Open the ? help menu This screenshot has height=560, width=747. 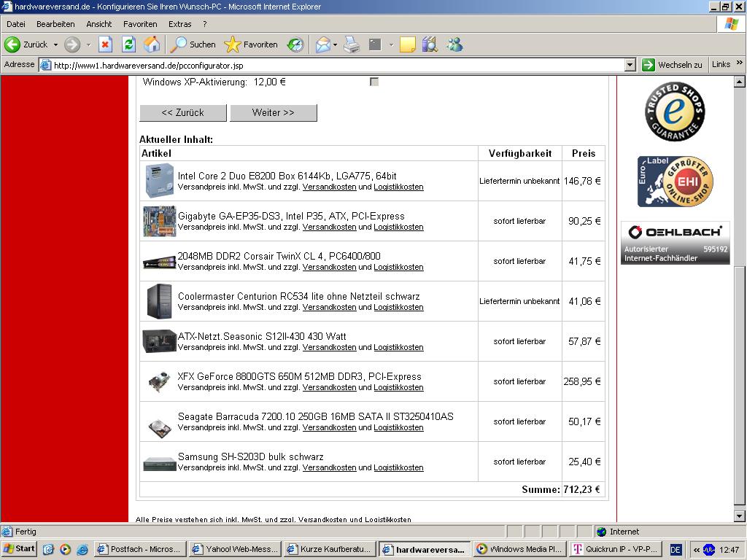click(x=204, y=24)
